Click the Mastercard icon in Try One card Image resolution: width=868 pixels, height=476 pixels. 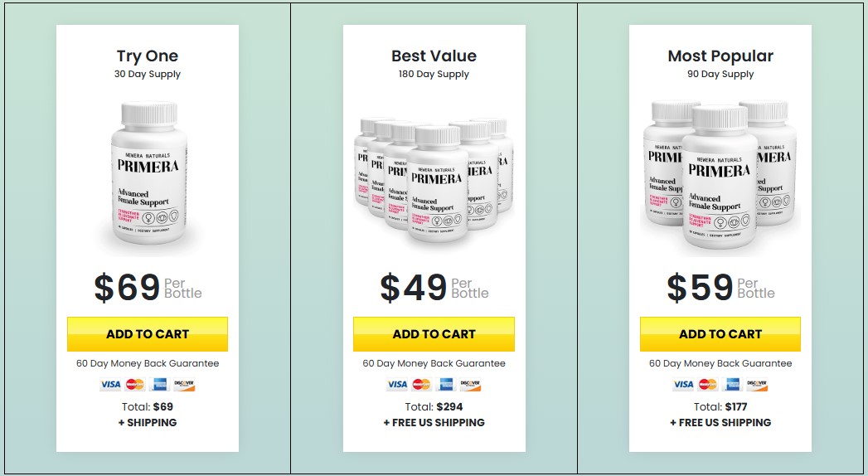(x=135, y=385)
